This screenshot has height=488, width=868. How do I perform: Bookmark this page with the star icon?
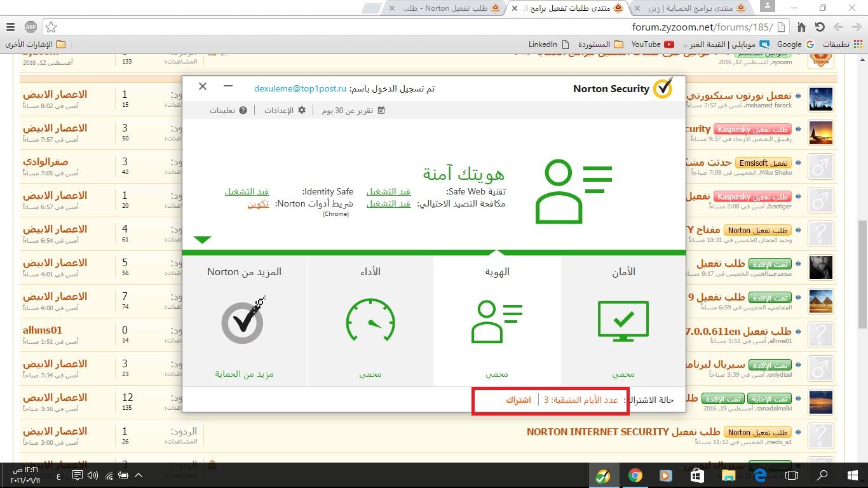coord(51,27)
